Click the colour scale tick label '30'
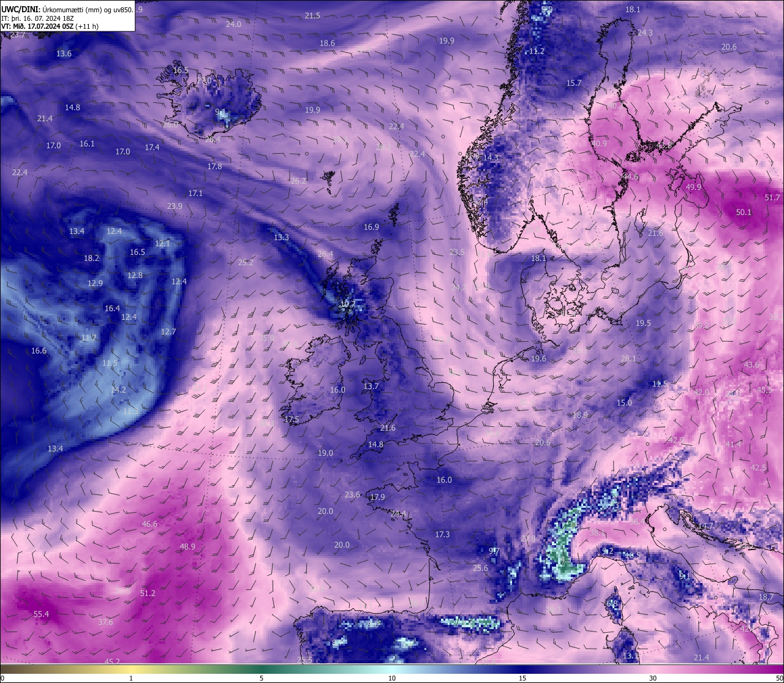This screenshot has width=784, height=683. 653,678
